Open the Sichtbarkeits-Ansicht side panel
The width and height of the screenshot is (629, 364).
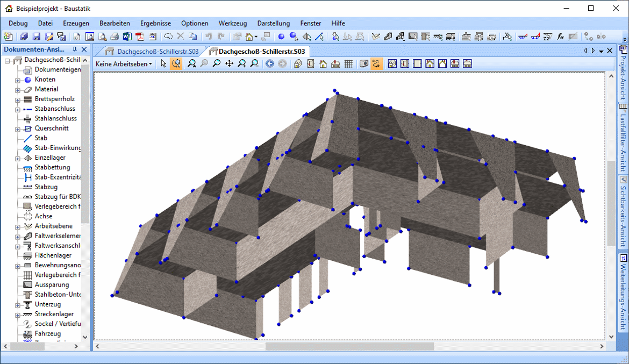(x=623, y=210)
